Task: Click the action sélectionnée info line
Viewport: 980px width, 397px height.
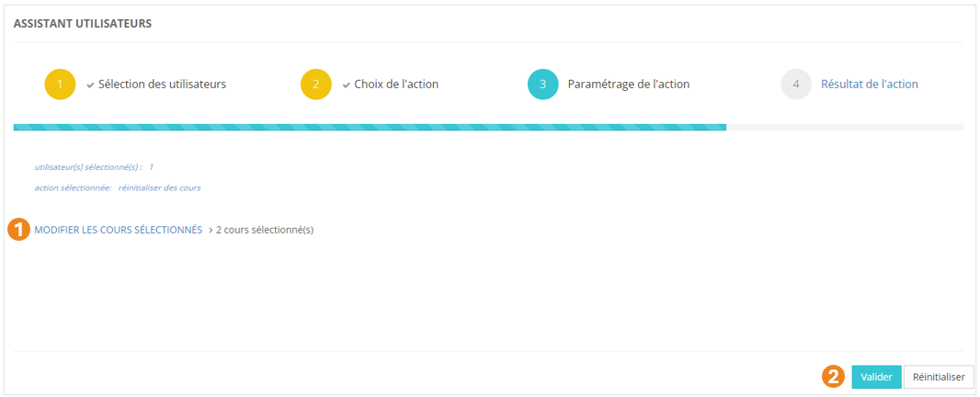Action: click(118, 187)
